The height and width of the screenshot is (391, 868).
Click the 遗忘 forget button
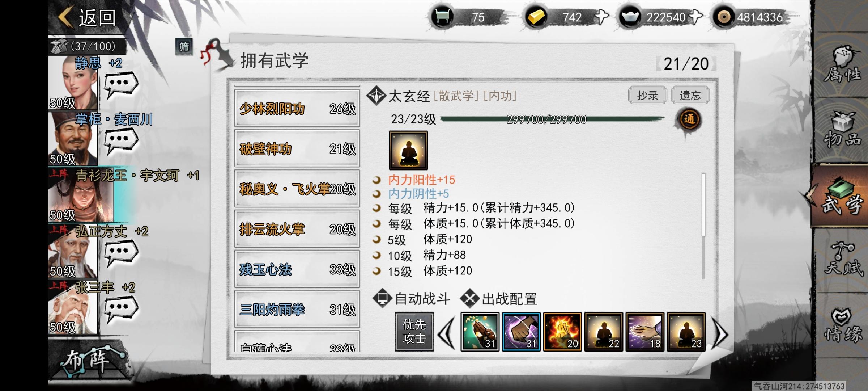690,96
